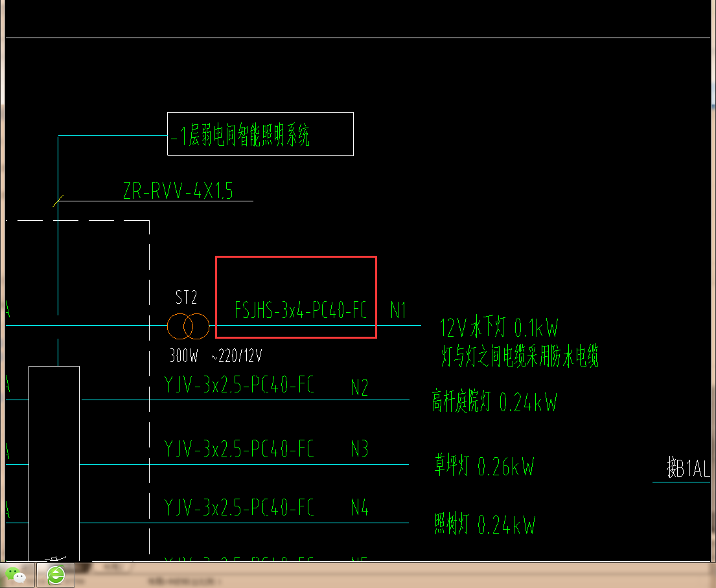Click the '接B1AL' reference text

(689, 468)
